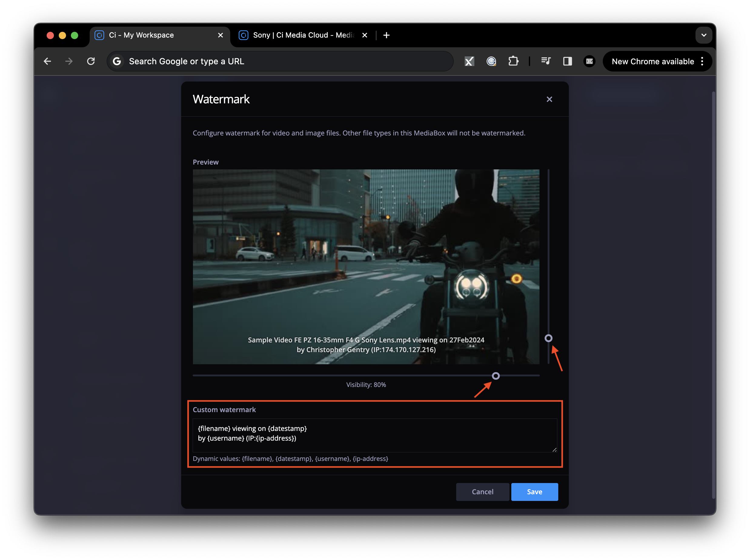The width and height of the screenshot is (750, 560).
Task: Click the Configure watermark description text
Action: point(359,133)
